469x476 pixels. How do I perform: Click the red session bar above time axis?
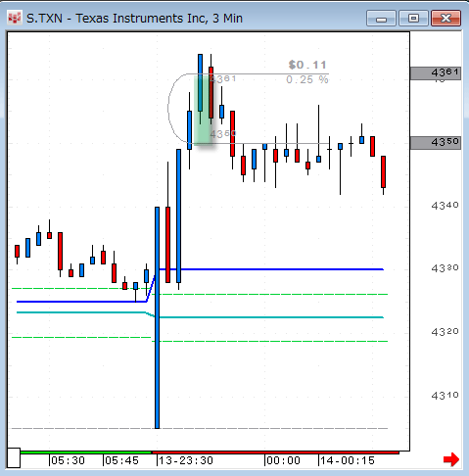pyautogui.click(x=275, y=452)
